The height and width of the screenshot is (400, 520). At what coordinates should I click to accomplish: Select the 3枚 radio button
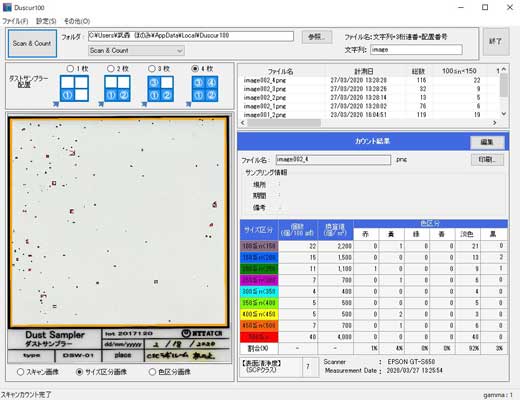pos(152,69)
